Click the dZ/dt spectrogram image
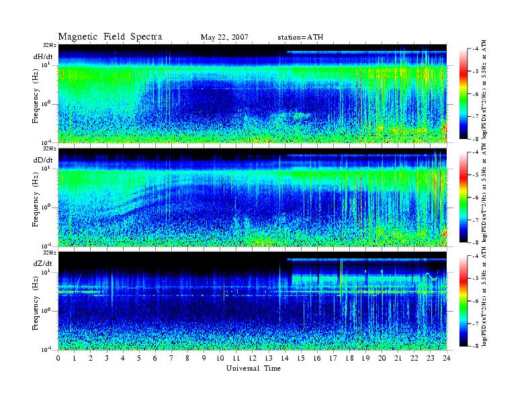The image size is (532, 411). point(253,301)
